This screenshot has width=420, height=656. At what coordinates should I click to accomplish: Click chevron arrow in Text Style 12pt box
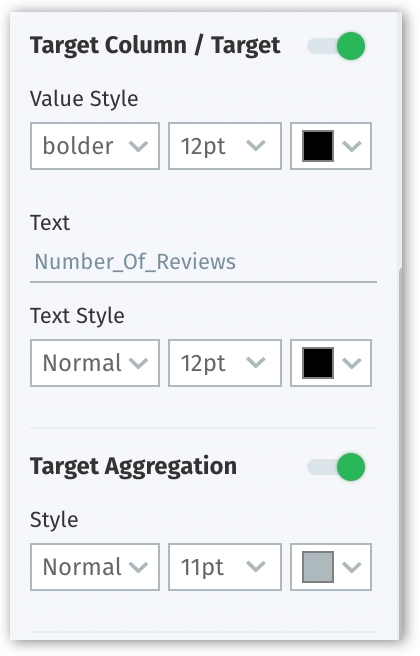coord(256,362)
